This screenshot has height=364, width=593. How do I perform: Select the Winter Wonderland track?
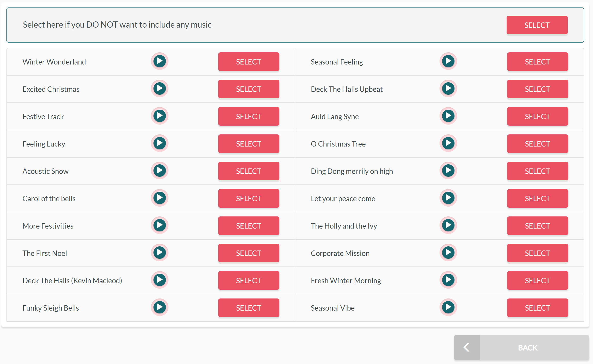pyautogui.click(x=249, y=62)
